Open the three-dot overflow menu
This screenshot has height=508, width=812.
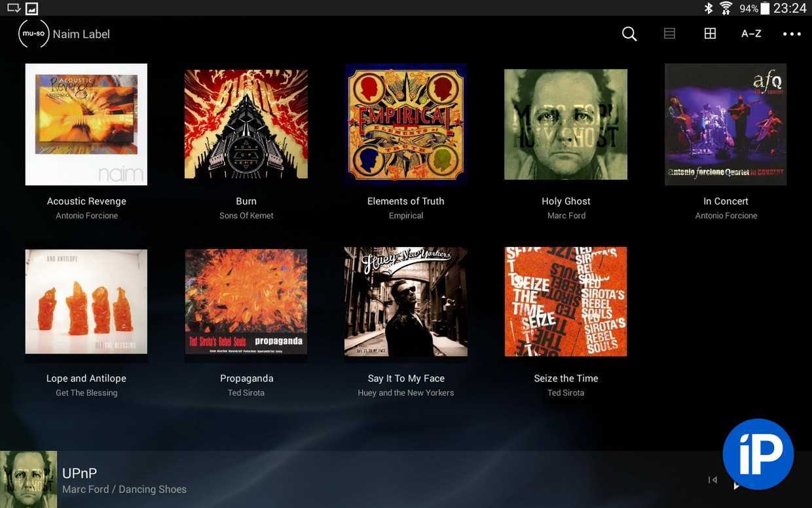[792, 34]
